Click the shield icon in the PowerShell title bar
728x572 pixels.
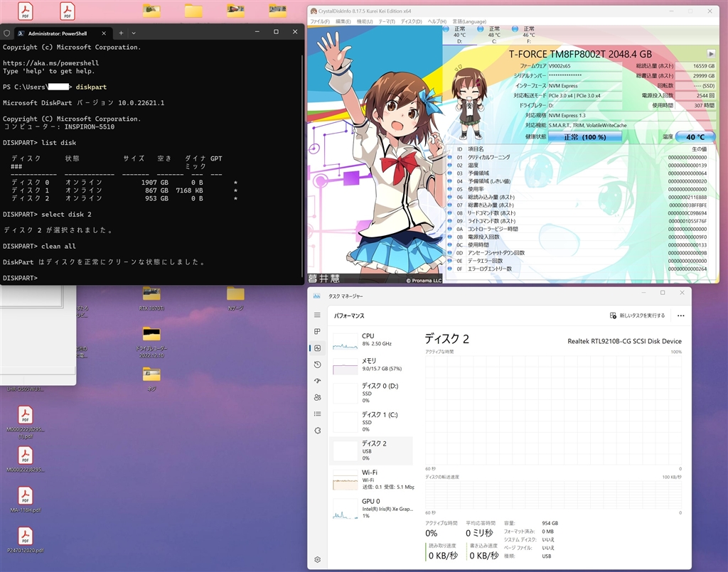7,33
